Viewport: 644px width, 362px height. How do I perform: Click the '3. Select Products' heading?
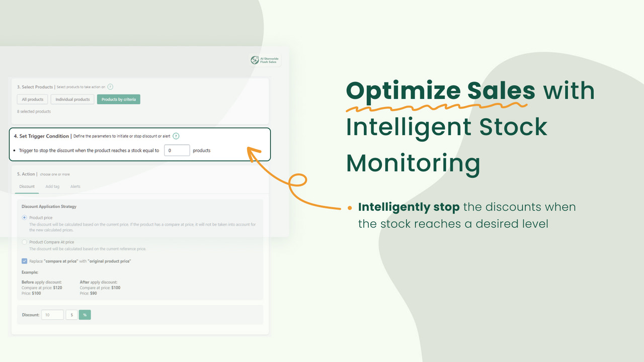coord(35,87)
